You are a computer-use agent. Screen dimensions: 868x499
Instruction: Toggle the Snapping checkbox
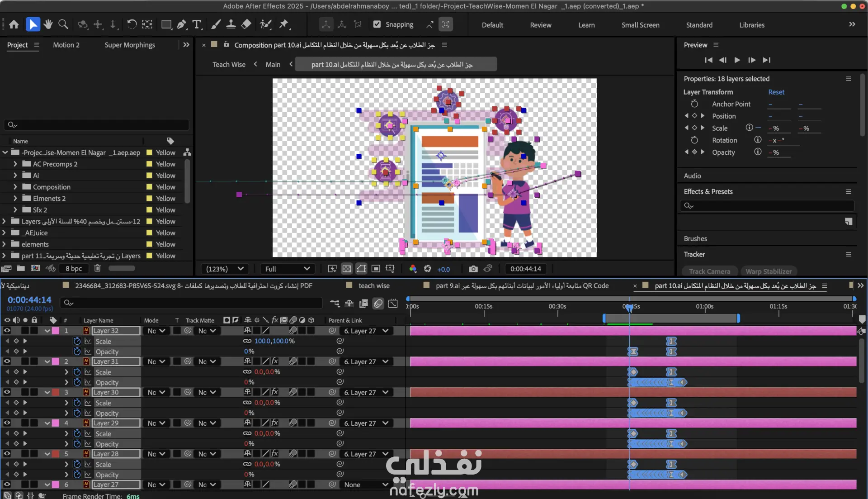coord(377,24)
